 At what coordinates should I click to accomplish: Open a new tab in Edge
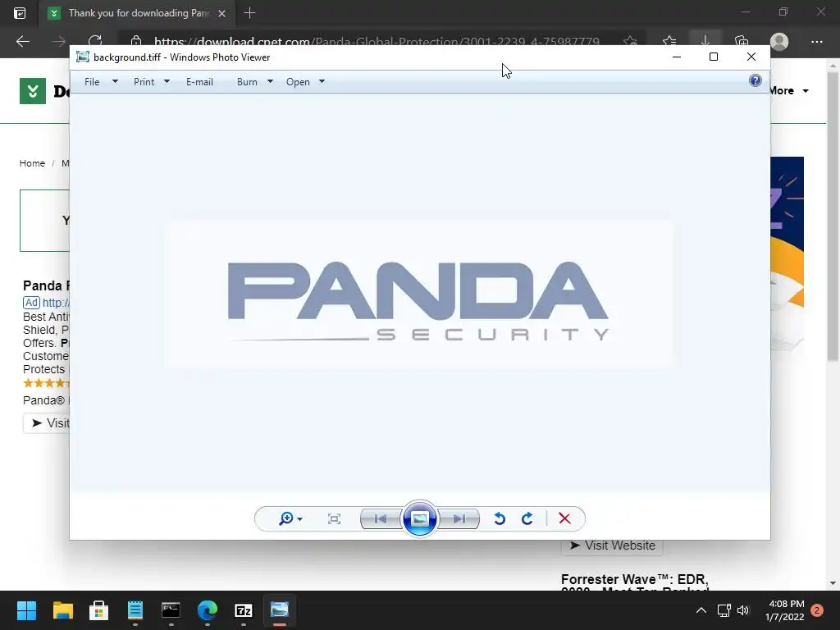249,13
